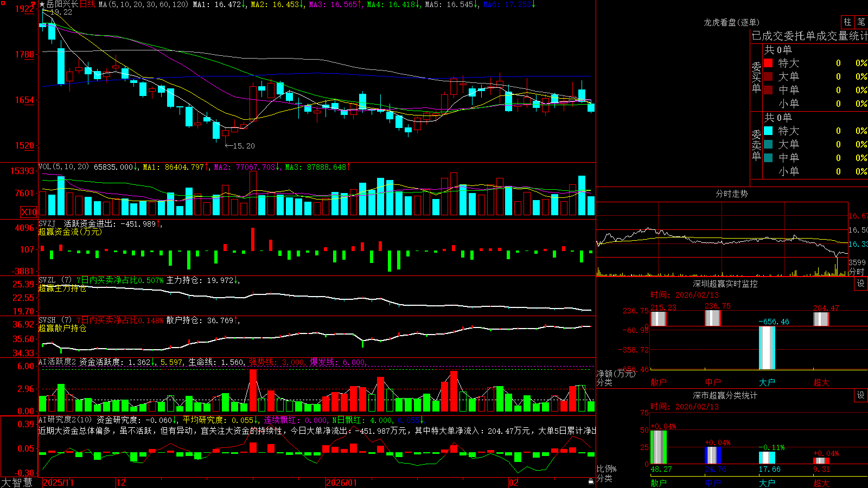Click the 1788 price axis label
The height and width of the screenshot is (488, 868).
(25, 54)
